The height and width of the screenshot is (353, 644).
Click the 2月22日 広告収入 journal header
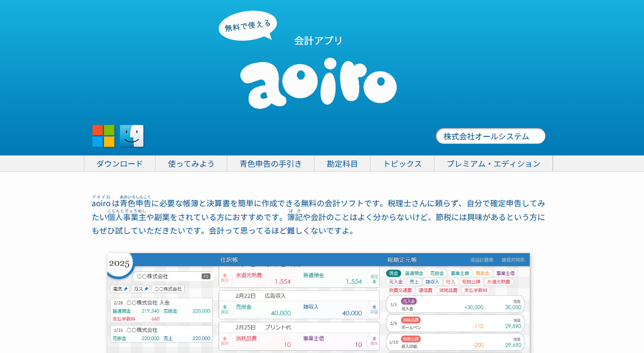(299, 296)
